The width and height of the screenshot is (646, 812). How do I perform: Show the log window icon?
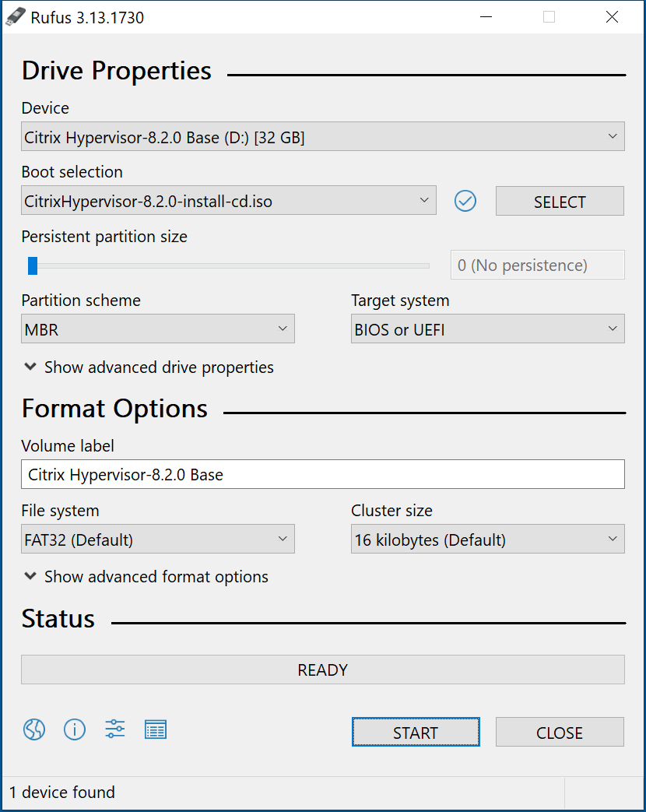[156, 729]
